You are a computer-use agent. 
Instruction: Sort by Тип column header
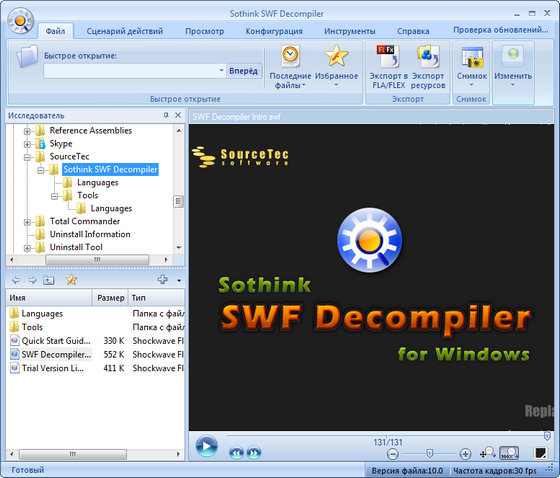156,298
